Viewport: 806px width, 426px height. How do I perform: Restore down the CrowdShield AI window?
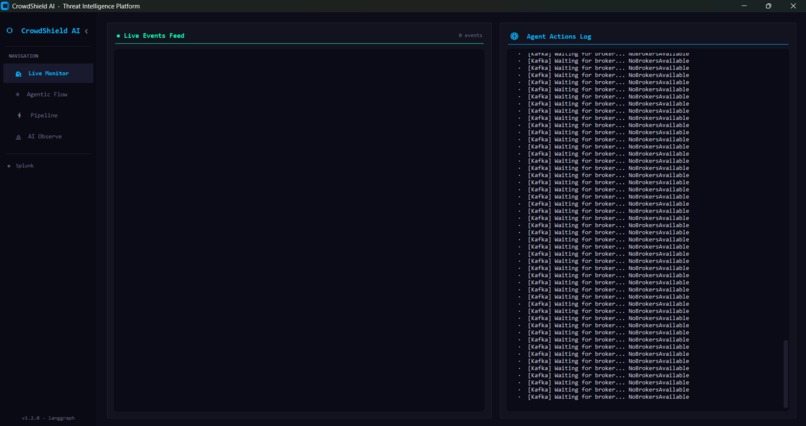[x=768, y=6]
